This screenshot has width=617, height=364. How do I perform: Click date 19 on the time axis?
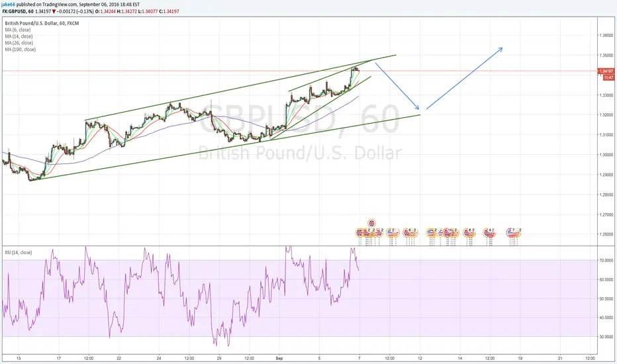click(520, 359)
